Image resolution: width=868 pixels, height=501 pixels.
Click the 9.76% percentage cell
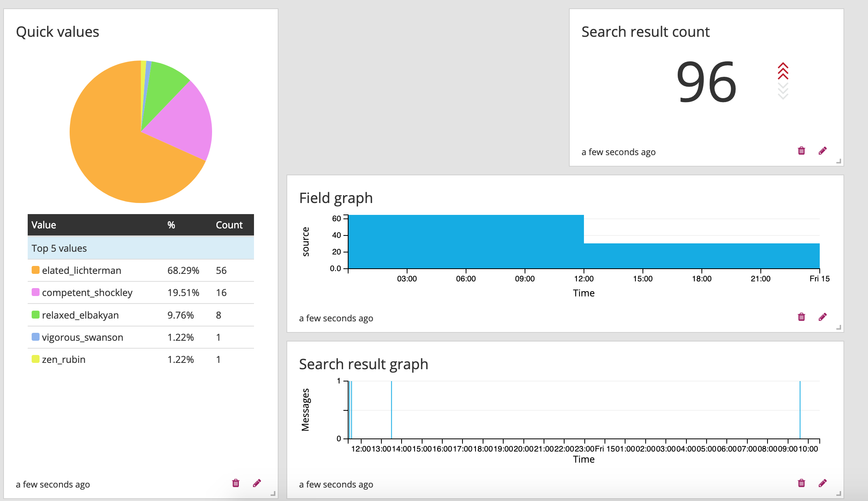tap(180, 315)
